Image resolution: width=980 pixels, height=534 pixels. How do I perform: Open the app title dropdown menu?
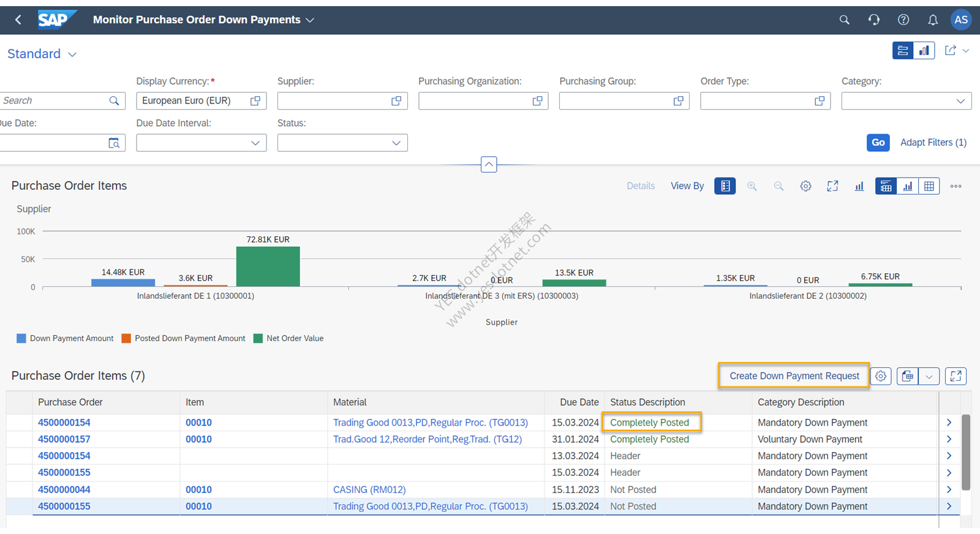point(310,20)
